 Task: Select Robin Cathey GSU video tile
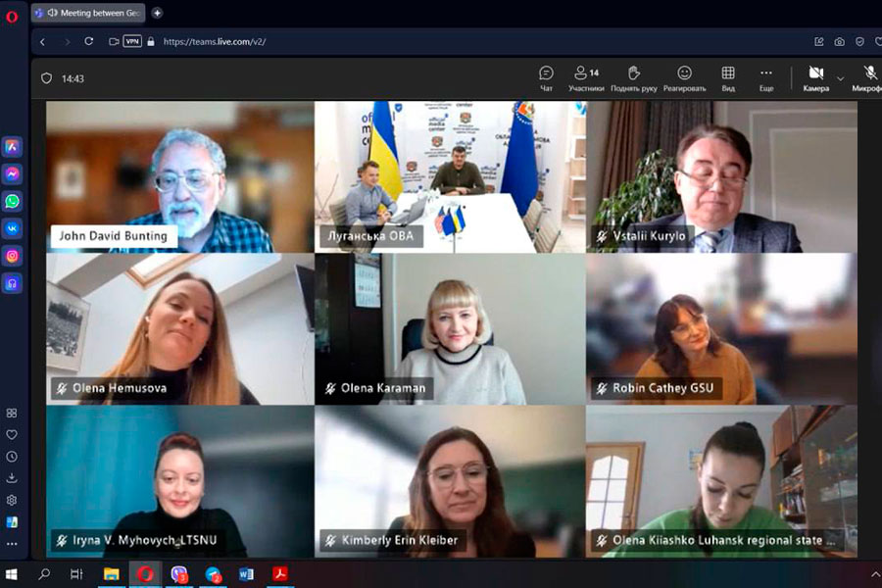[721, 328]
